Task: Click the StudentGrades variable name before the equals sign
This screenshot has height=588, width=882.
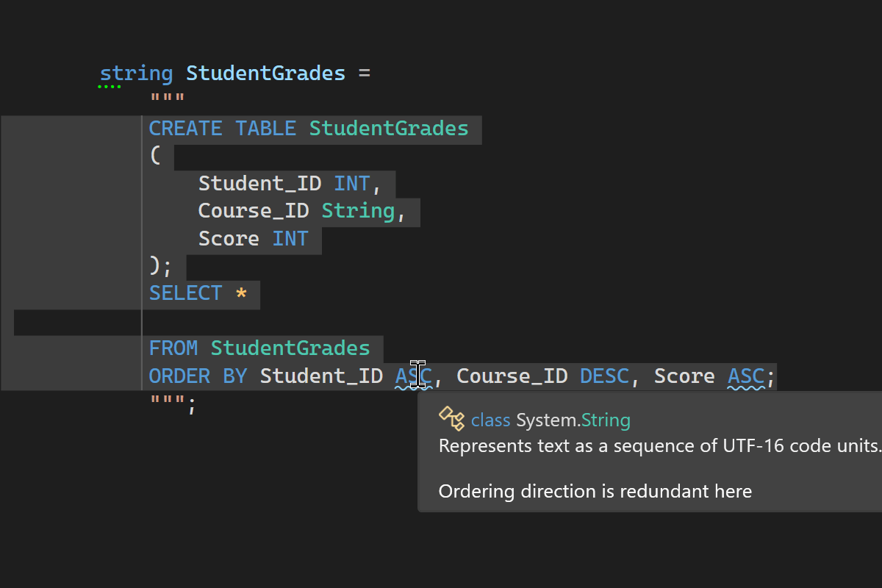Action: click(265, 73)
